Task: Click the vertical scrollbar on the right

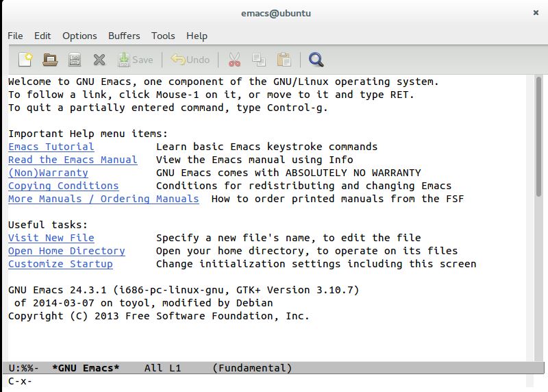Action: click(x=538, y=206)
